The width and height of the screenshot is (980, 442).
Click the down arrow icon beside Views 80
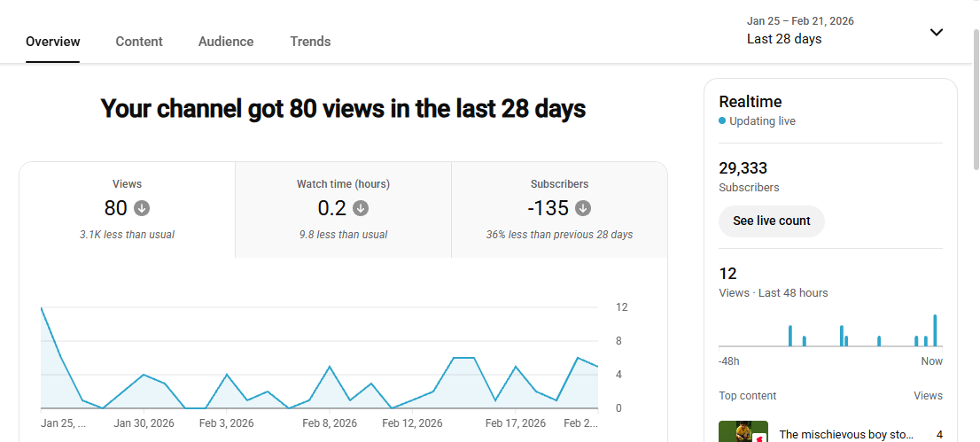pyautogui.click(x=142, y=208)
